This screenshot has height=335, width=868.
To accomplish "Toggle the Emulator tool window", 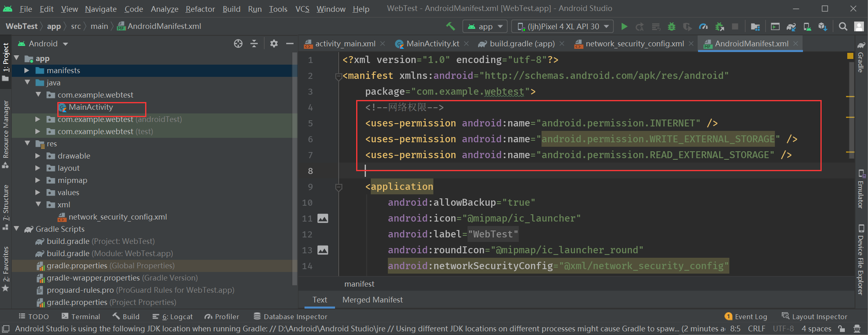I will click(861, 189).
